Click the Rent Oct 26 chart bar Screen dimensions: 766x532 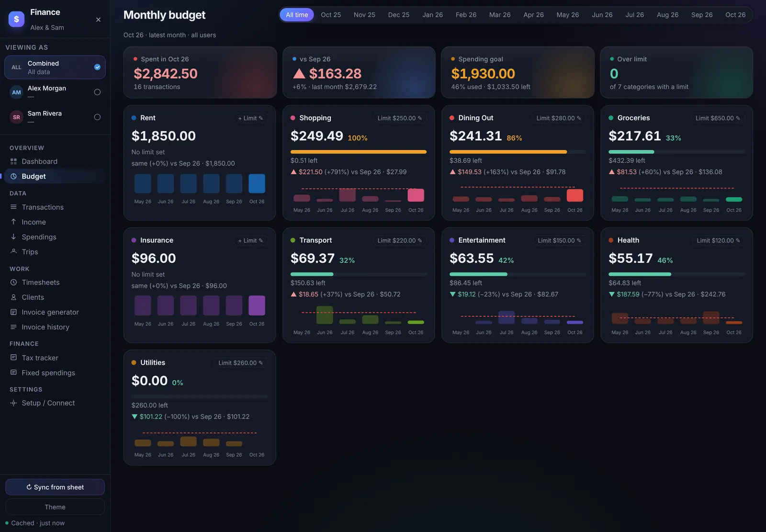point(257,183)
